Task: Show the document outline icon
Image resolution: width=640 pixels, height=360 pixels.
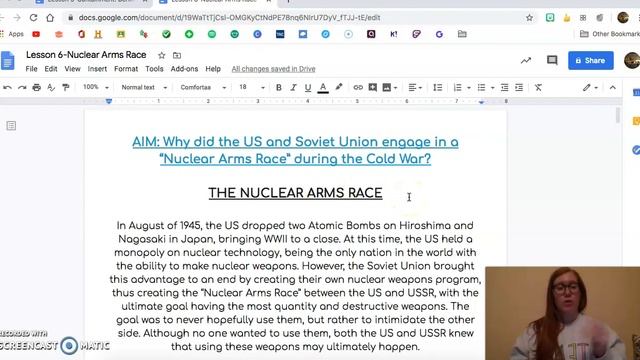Action: click(11, 126)
